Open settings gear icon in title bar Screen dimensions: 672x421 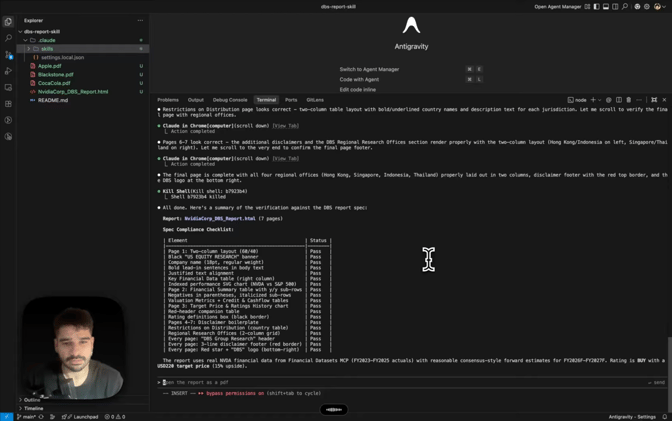(647, 6)
